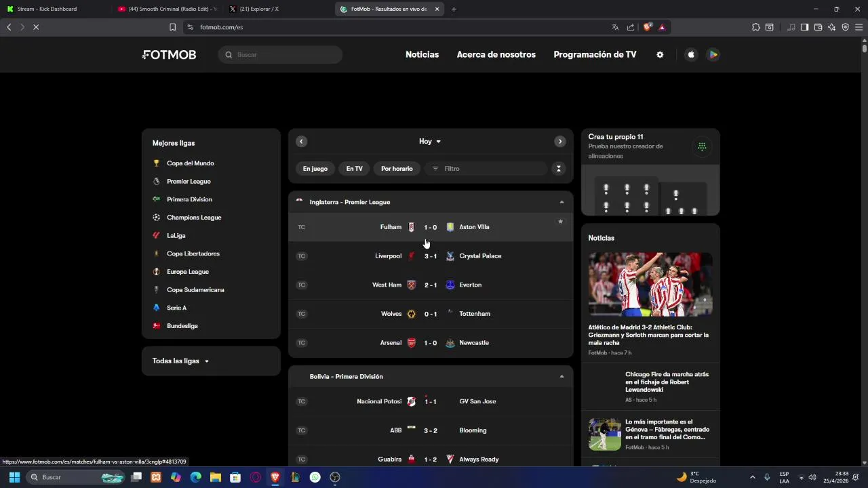Open Atlético de Madrid news thumbnail
The height and width of the screenshot is (488, 868).
650,284
